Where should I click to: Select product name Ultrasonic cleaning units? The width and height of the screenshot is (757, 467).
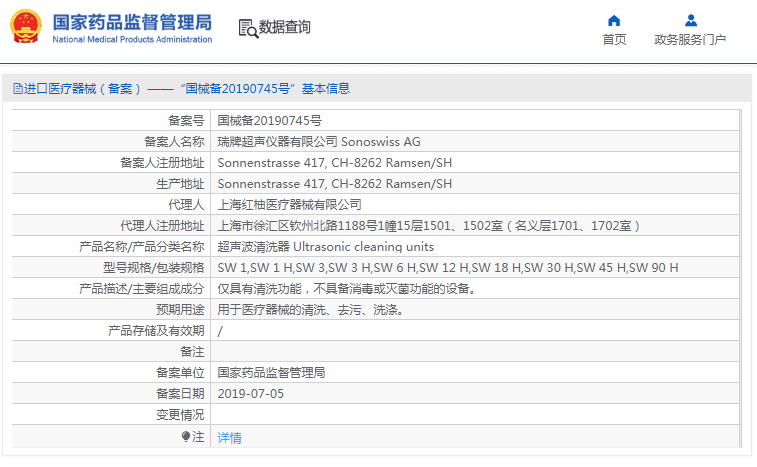(x=364, y=247)
